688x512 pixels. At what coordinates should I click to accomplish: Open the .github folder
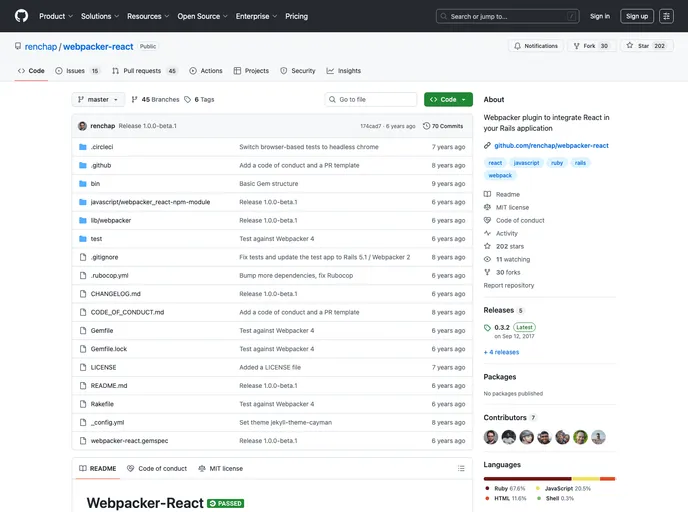click(x=101, y=165)
